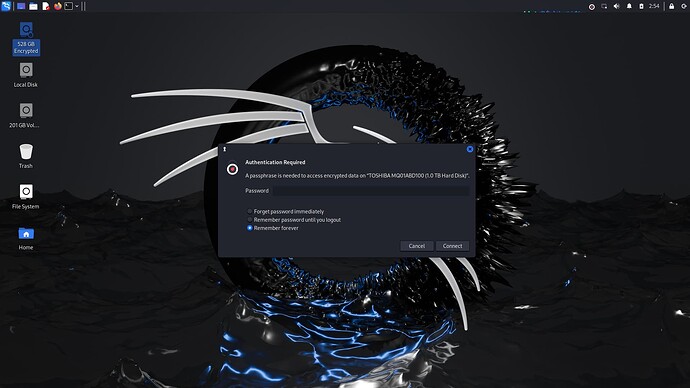Select the 201 GB Volume desktop icon
Viewport: 690px width, 388px height.
[25, 115]
